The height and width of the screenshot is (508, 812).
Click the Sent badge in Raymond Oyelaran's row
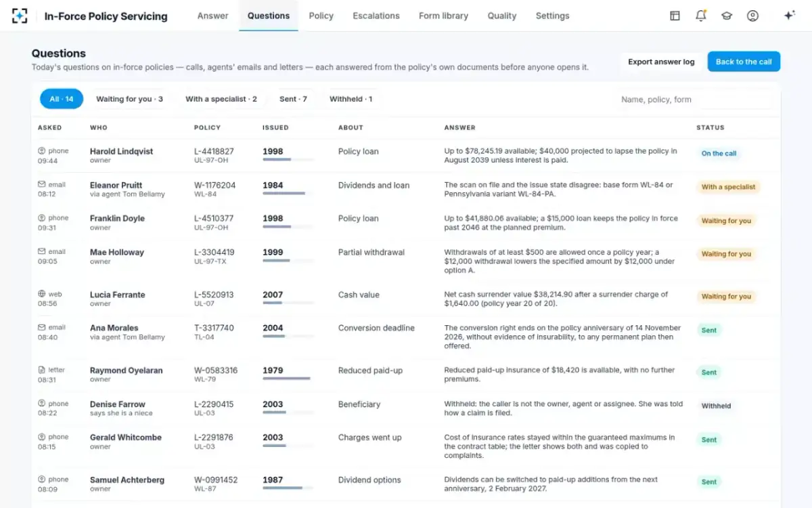point(709,373)
